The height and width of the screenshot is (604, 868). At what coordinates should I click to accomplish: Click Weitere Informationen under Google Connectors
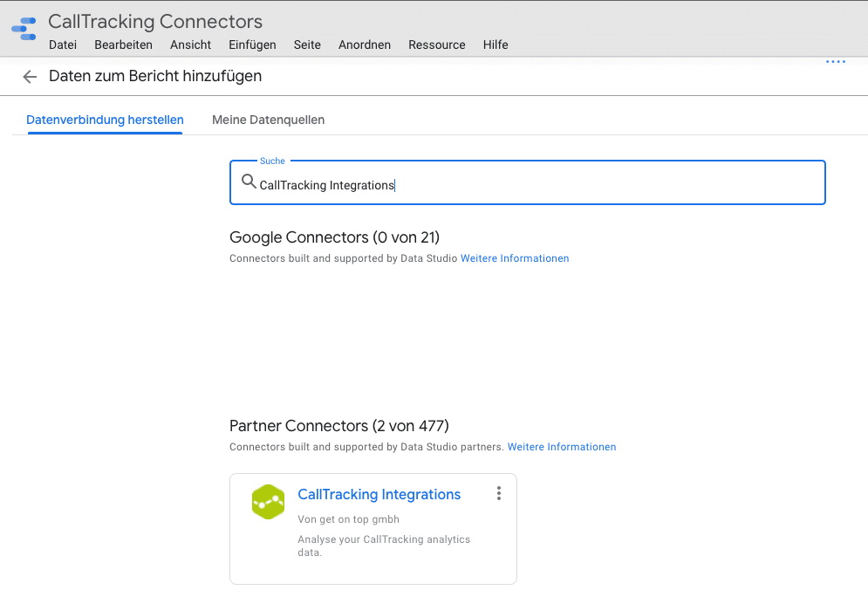(515, 258)
